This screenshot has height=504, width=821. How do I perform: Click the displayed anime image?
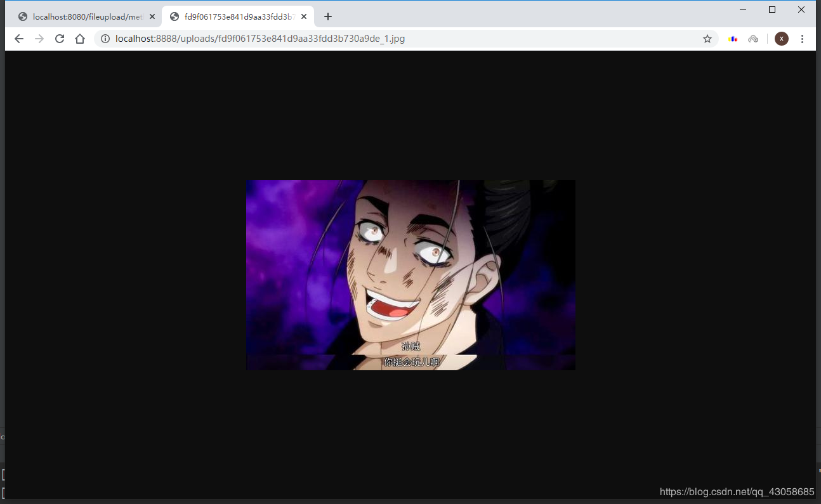pos(410,275)
